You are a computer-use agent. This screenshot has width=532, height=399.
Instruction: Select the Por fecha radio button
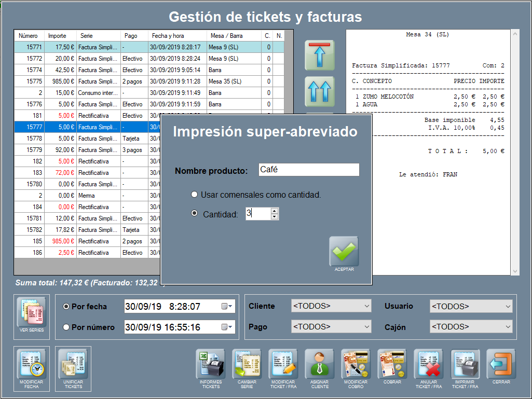66,307
